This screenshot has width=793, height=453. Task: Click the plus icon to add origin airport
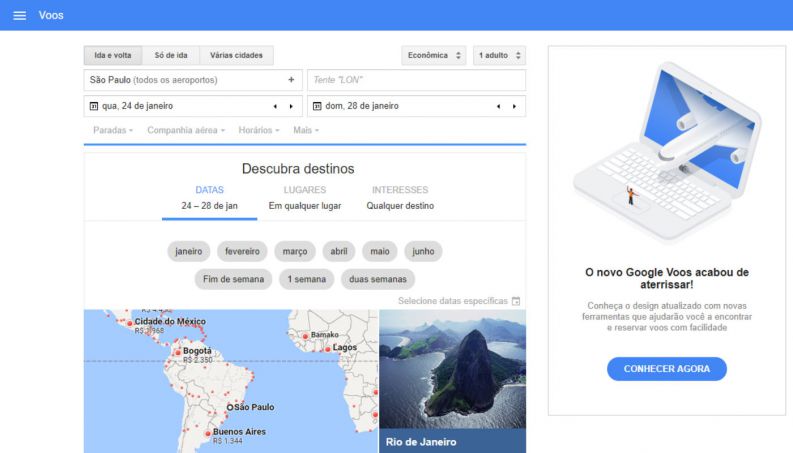[291, 80]
